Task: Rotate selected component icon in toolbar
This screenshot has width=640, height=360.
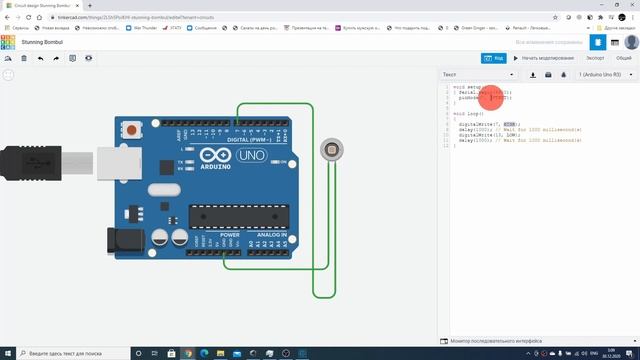Action: click(8, 58)
